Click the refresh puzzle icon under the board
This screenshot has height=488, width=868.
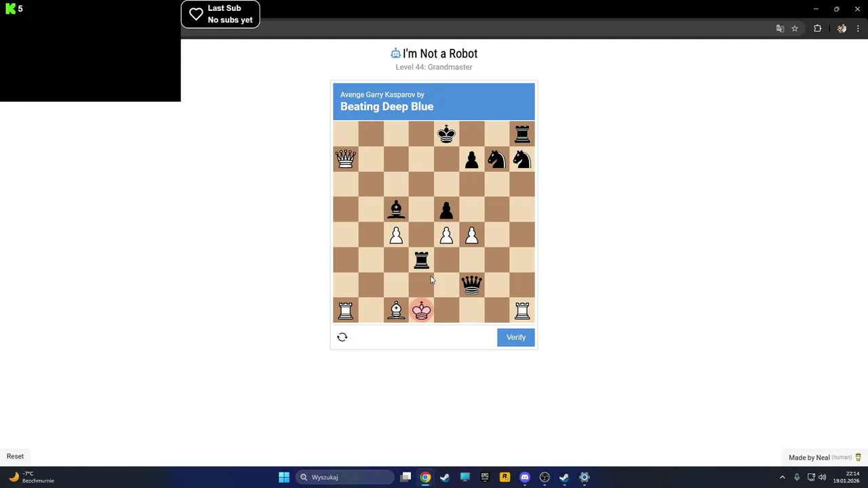point(342,337)
